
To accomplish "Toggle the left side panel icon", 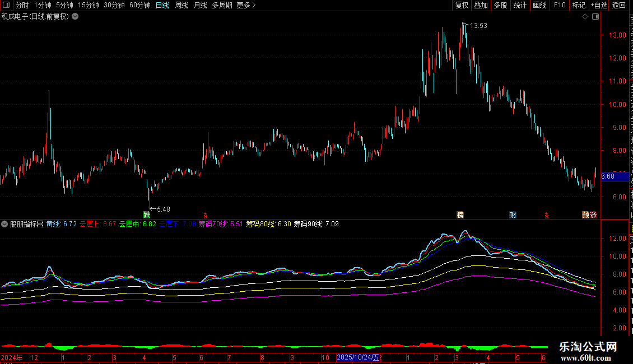I will click(x=6, y=5).
